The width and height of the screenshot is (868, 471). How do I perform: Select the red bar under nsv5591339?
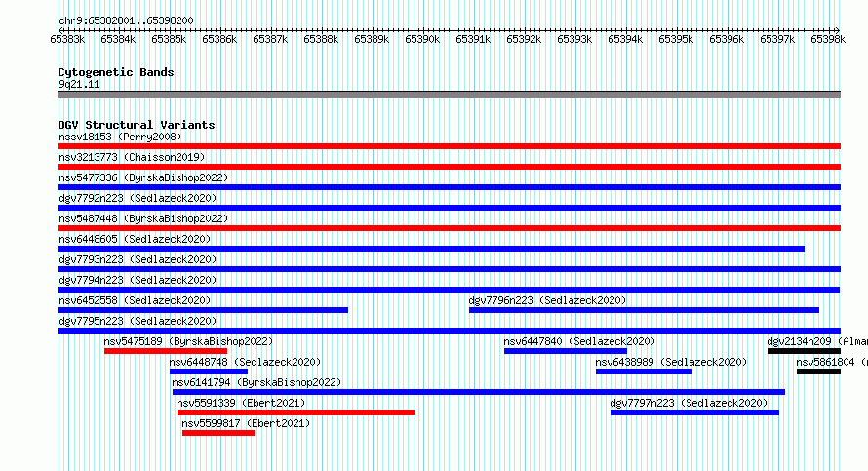pyautogui.click(x=296, y=412)
